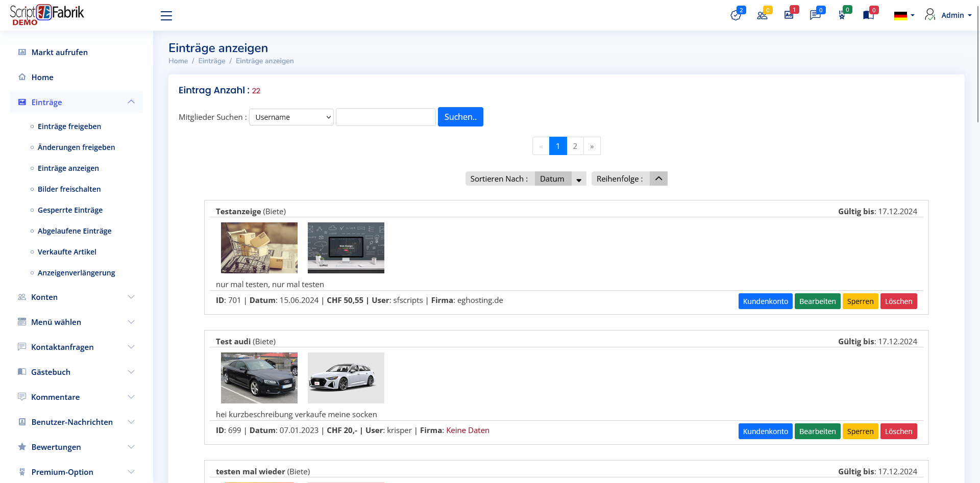This screenshot has width=980, height=483.
Task: Open the black Audi thumbnail image
Action: 259,378
